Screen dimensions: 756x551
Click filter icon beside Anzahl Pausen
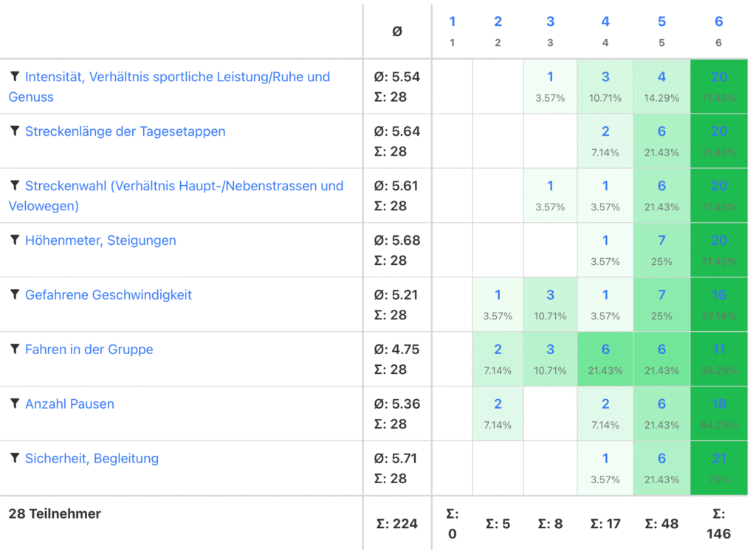point(14,404)
